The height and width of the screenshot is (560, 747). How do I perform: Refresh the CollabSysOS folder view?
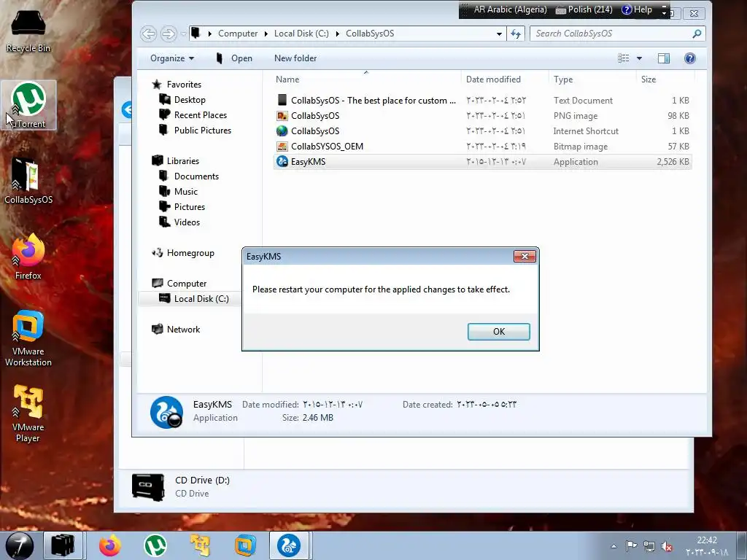click(516, 34)
